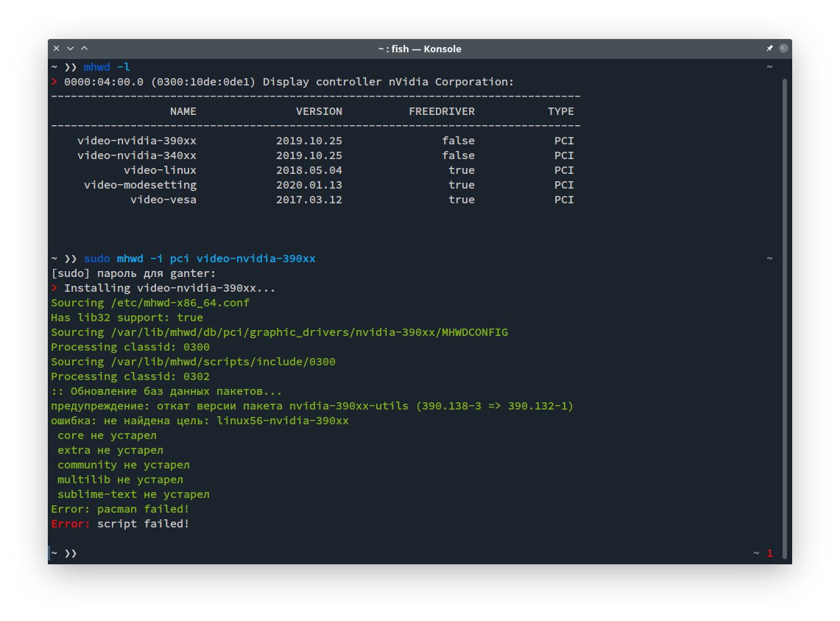Image resolution: width=840 pixels, height=621 pixels.
Task: Click the 'core не устарел' line
Action: click(107, 435)
